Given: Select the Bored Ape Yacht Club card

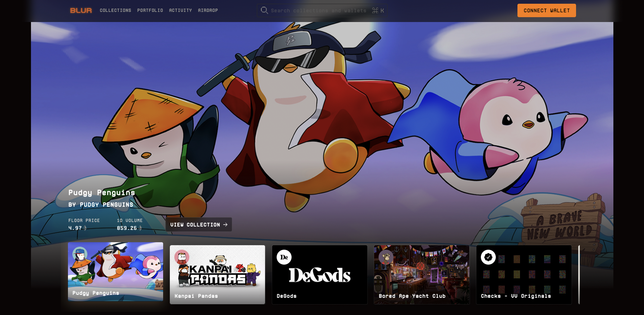Looking at the screenshot, I should 422,275.
